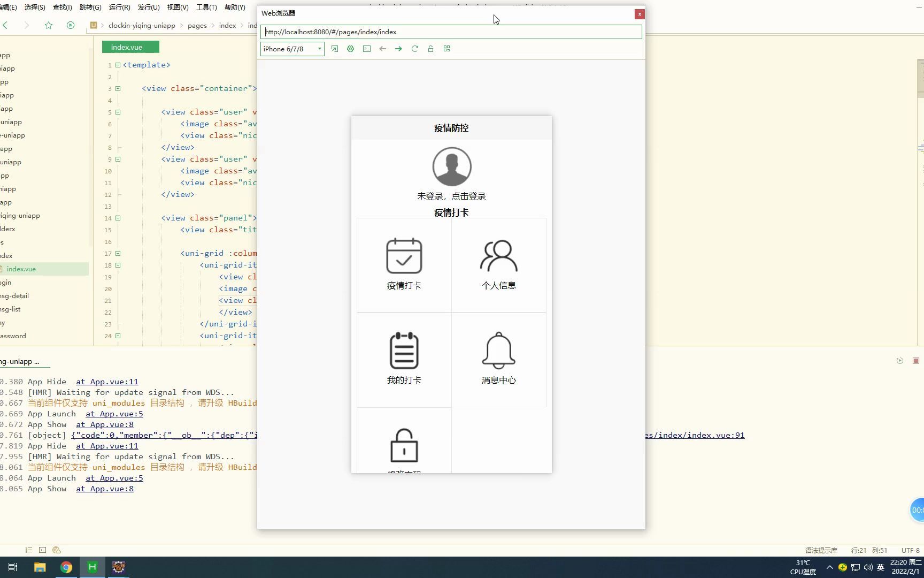Image resolution: width=924 pixels, height=578 pixels.
Task: Tap the 消息中心 bell icon
Action: coord(498,351)
